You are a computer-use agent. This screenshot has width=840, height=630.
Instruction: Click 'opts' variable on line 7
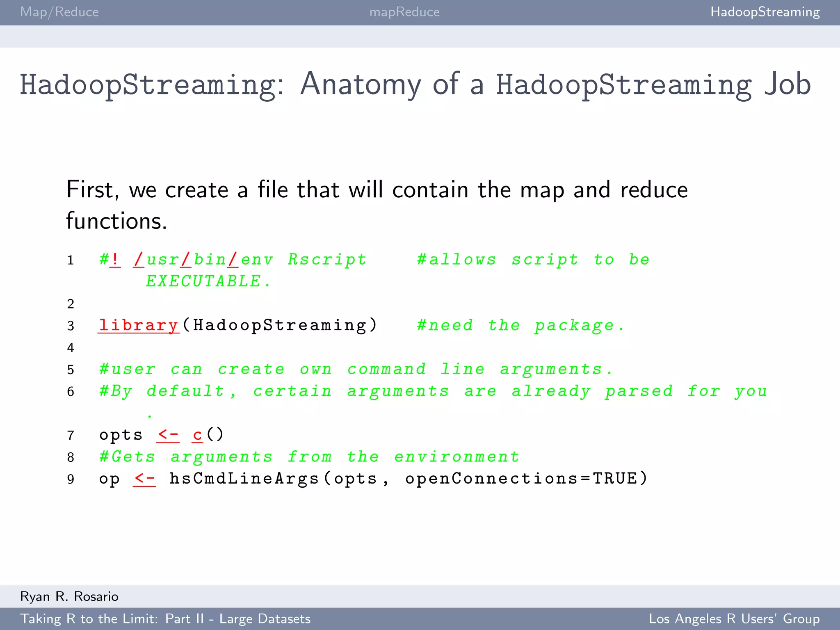pos(121,435)
